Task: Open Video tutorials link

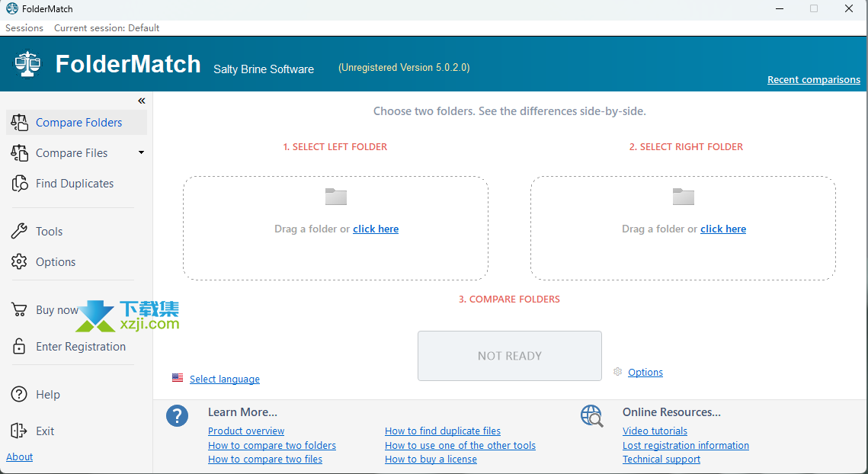Action: pyautogui.click(x=655, y=431)
